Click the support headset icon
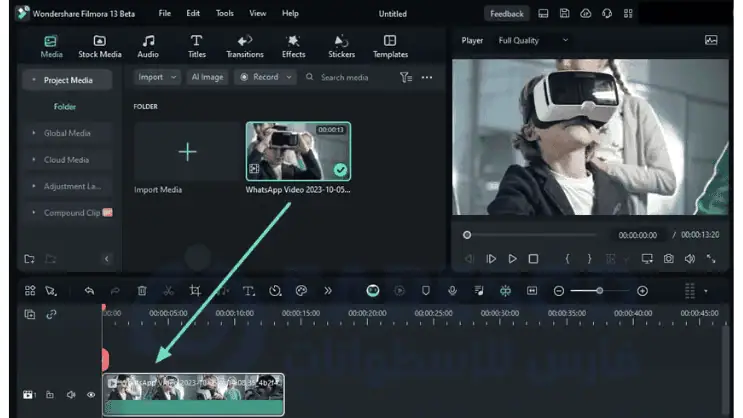Image resolution: width=743 pixels, height=418 pixels. [x=607, y=13]
